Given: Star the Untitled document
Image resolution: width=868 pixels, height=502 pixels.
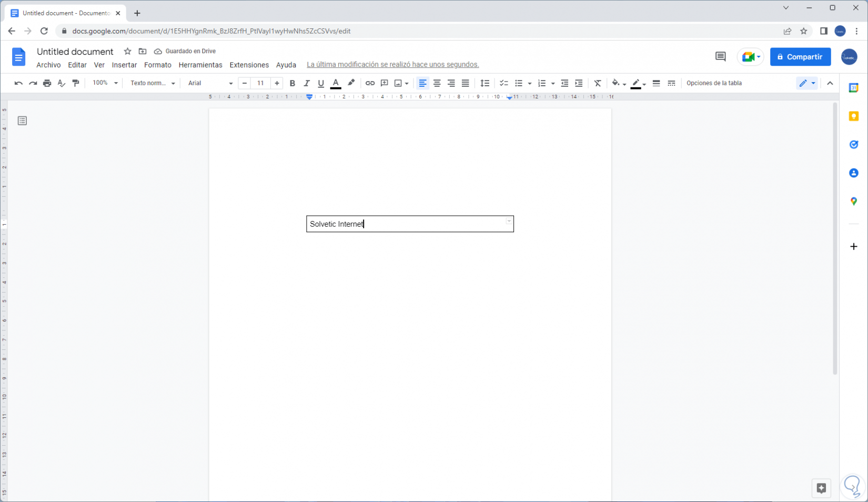Looking at the screenshot, I should (127, 52).
